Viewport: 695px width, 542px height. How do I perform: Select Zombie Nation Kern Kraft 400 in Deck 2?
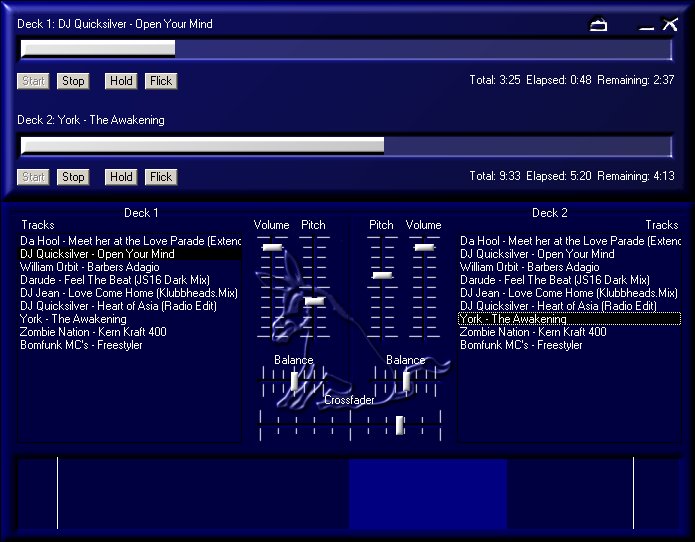[x=570, y=332]
